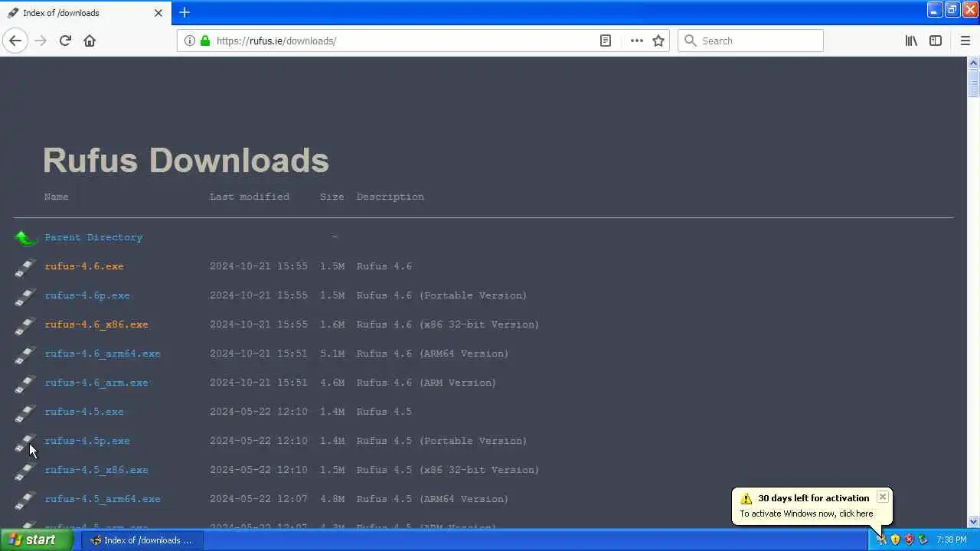Image resolution: width=980 pixels, height=551 pixels.
Task: Click the 'Rufus 4.6 (Portable Version)' description
Action: [442, 295]
